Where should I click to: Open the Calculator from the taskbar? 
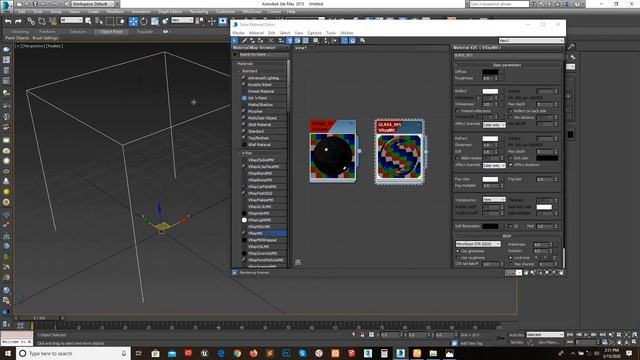384,353
